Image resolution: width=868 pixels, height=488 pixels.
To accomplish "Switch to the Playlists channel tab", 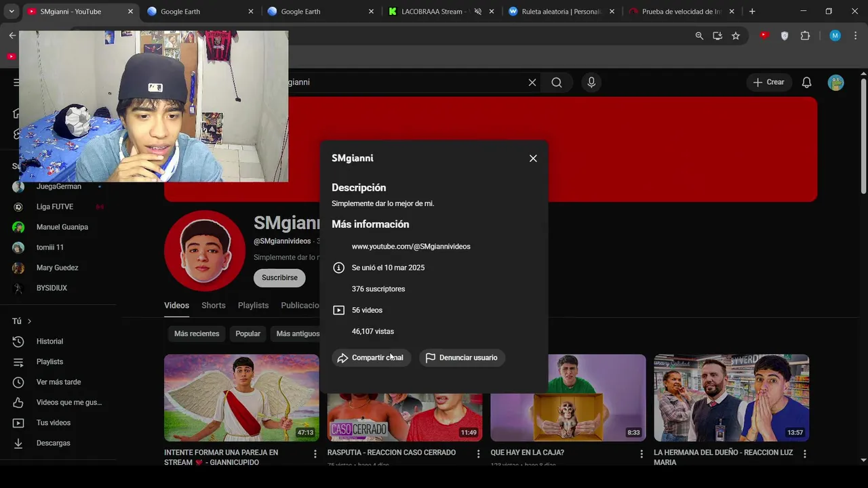I will click(253, 306).
